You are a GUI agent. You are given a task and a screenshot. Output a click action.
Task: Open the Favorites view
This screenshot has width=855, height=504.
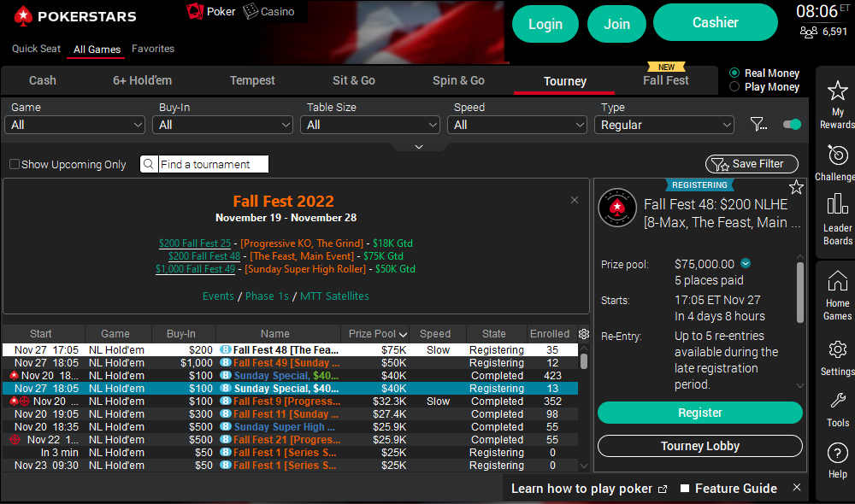(x=153, y=49)
